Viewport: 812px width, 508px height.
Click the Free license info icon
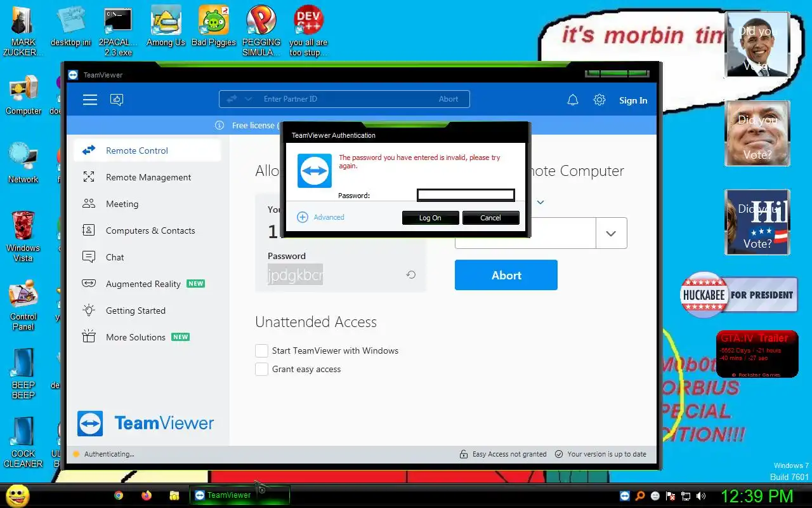(219, 125)
